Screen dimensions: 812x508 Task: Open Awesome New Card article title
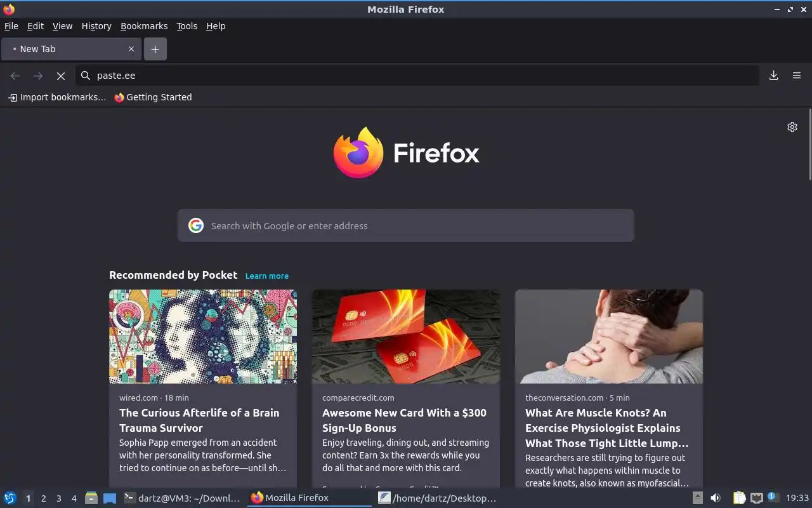coord(404,420)
